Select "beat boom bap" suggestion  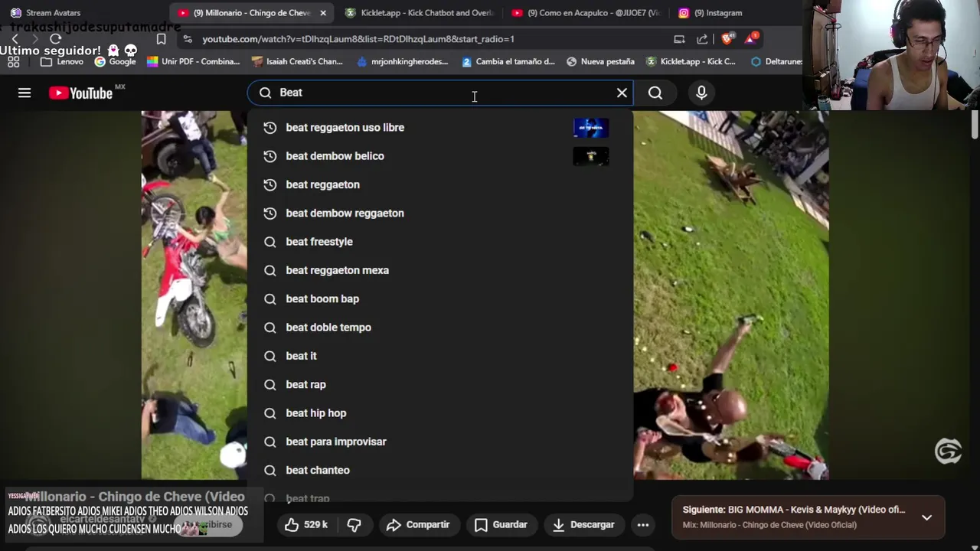pos(440,298)
